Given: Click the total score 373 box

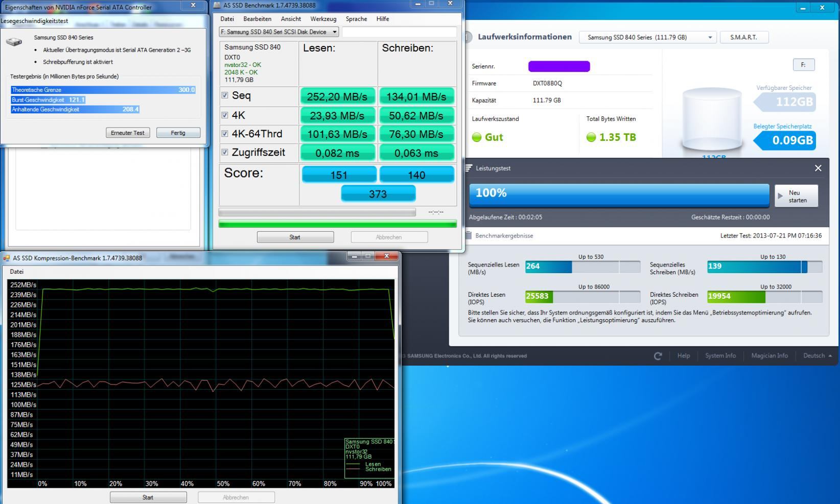Looking at the screenshot, I should point(378,194).
